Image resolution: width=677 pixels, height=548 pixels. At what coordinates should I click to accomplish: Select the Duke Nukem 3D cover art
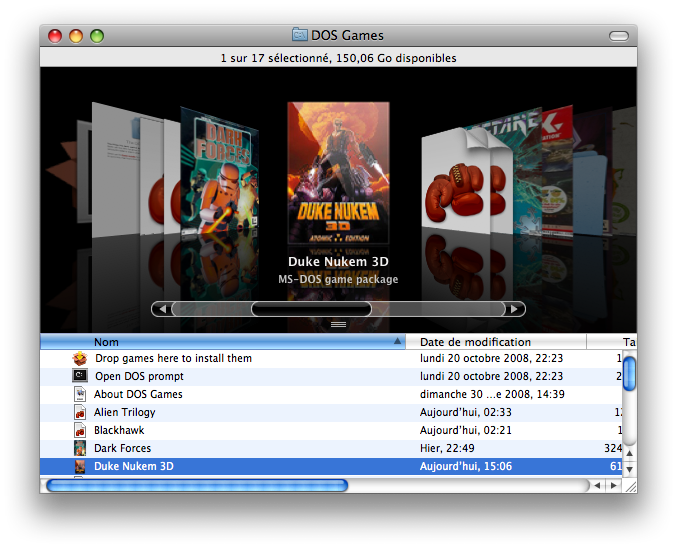coord(338,173)
